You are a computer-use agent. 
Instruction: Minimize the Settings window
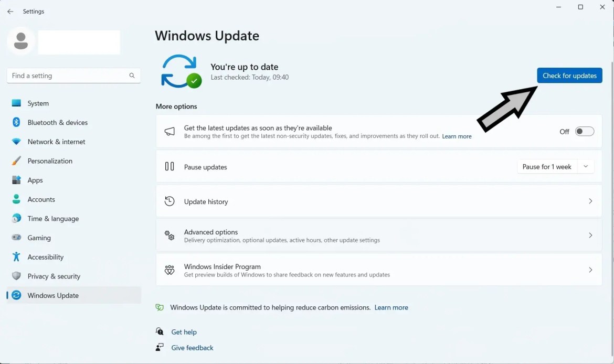pos(558,7)
